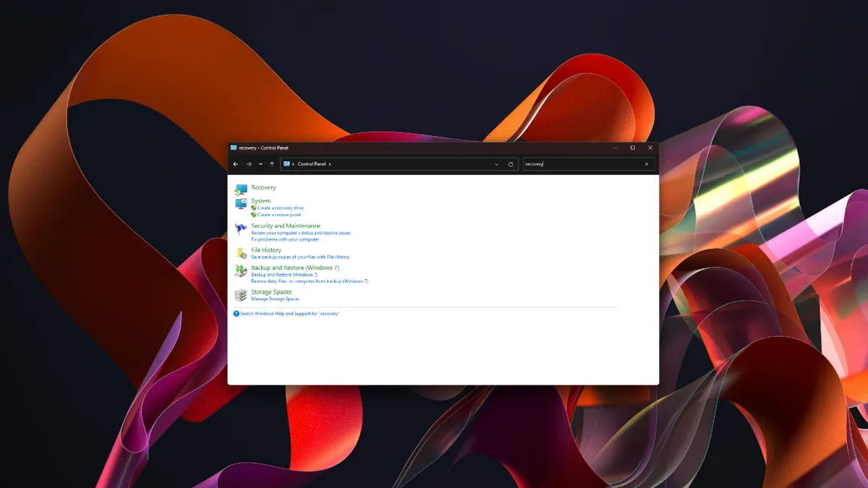Maximize the Control Panel window

coord(633,147)
